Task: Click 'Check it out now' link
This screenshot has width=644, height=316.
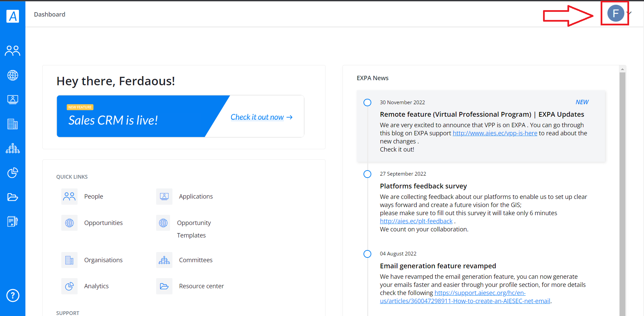Action: tap(261, 117)
